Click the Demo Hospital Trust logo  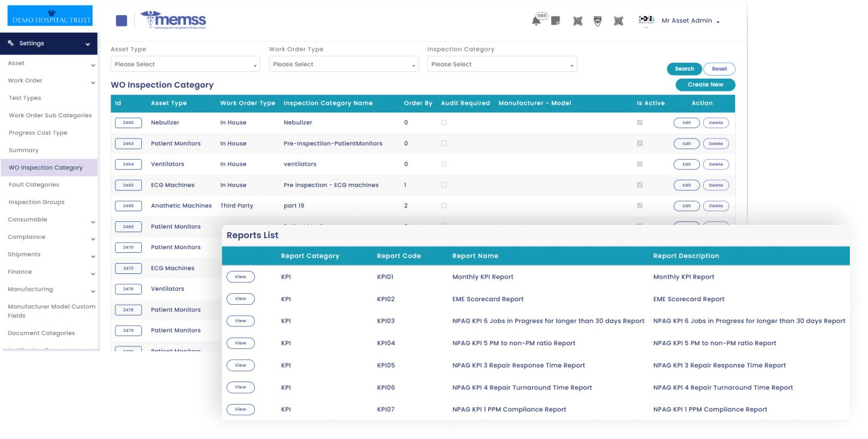point(50,16)
